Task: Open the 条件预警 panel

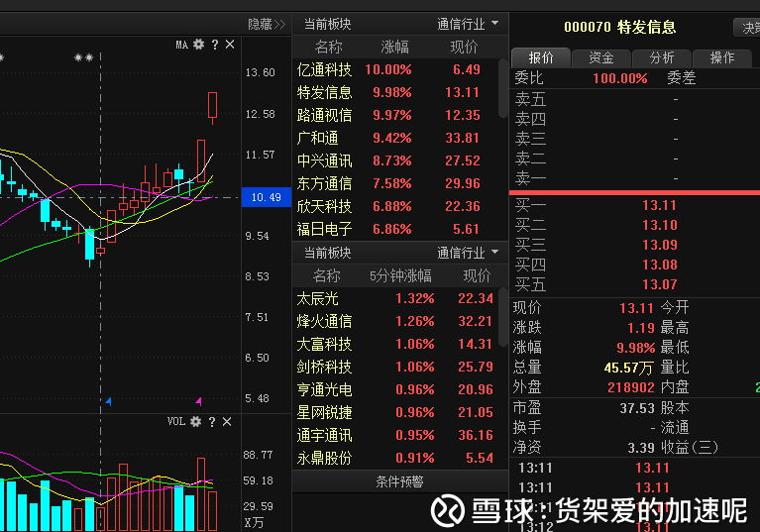Action: coord(400,481)
